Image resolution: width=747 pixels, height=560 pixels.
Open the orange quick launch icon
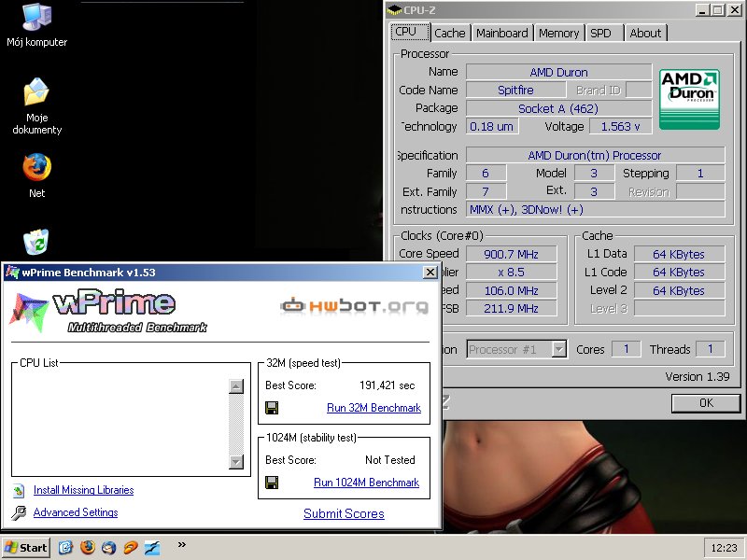[131, 548]
